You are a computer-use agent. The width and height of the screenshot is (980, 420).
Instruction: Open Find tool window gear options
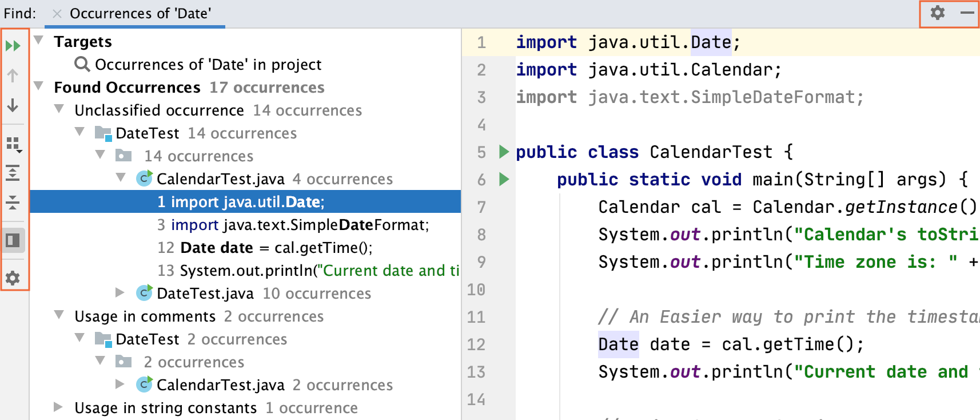point(937,13)
